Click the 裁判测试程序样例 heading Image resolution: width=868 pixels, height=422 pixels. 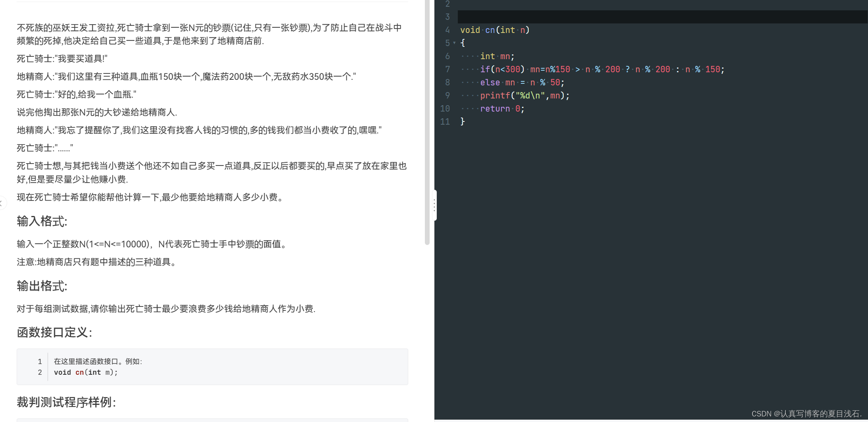(x=66, y=402)
